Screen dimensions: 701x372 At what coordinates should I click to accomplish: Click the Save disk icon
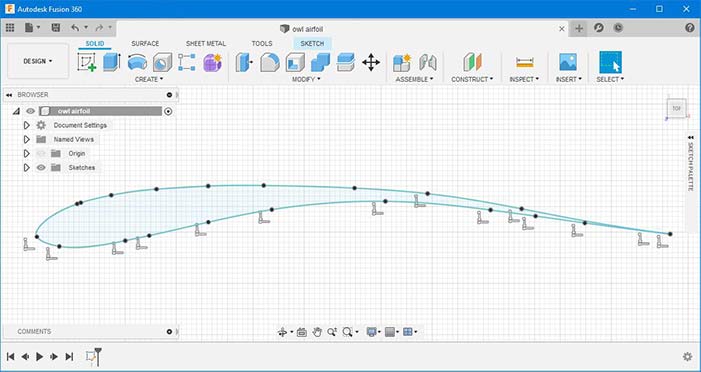click(x=56, y=28)
